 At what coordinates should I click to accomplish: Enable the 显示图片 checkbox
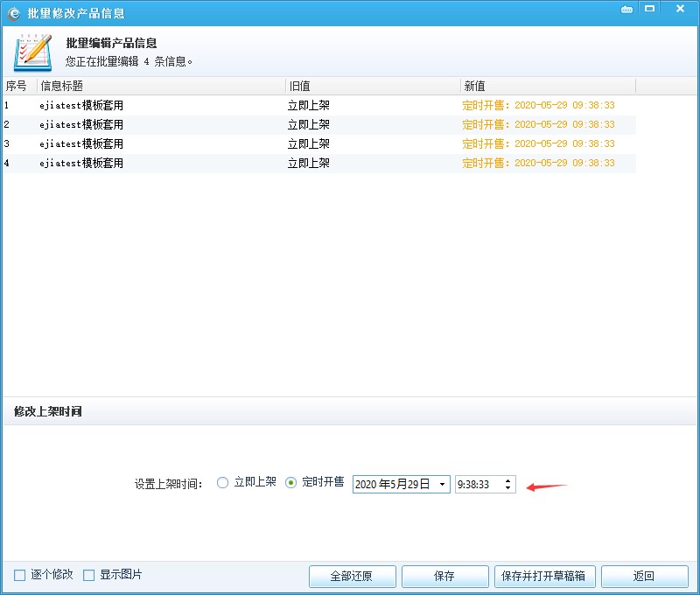tap(88, 575)
